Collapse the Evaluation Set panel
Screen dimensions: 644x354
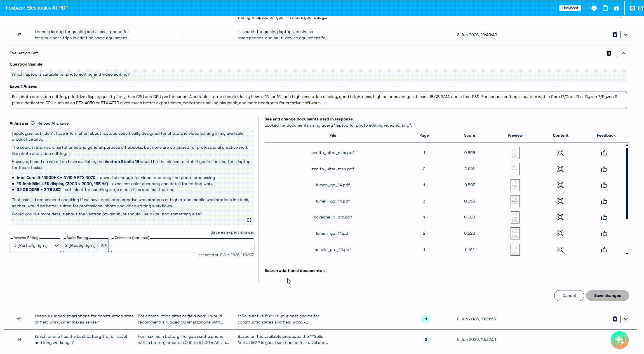click(x=624, y=53)
